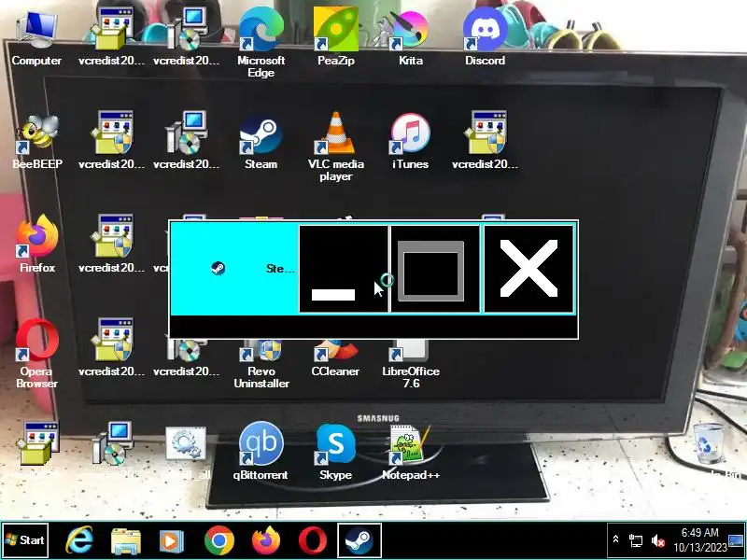
Task: Maximize the Steam window
Action: 435,269
